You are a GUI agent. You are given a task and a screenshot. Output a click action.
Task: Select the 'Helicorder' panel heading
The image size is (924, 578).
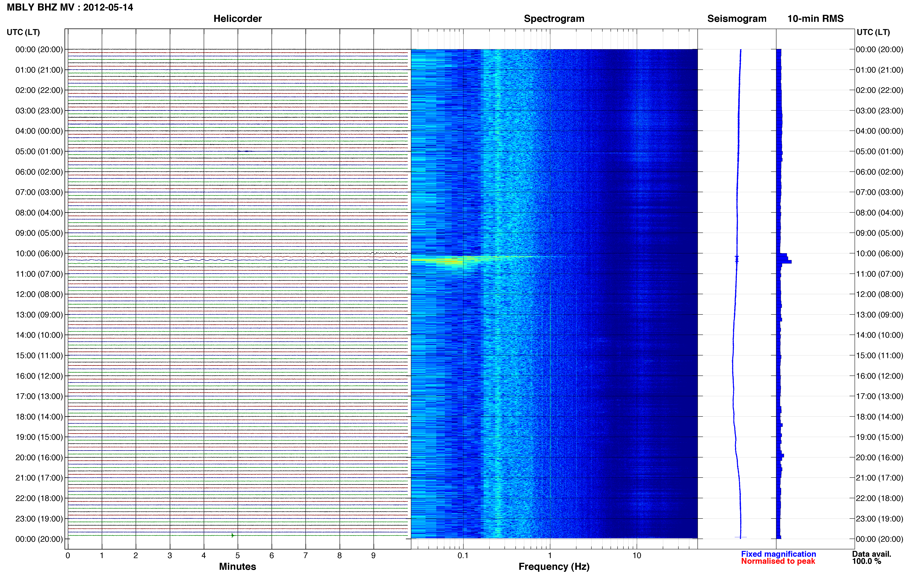[238, 19]
